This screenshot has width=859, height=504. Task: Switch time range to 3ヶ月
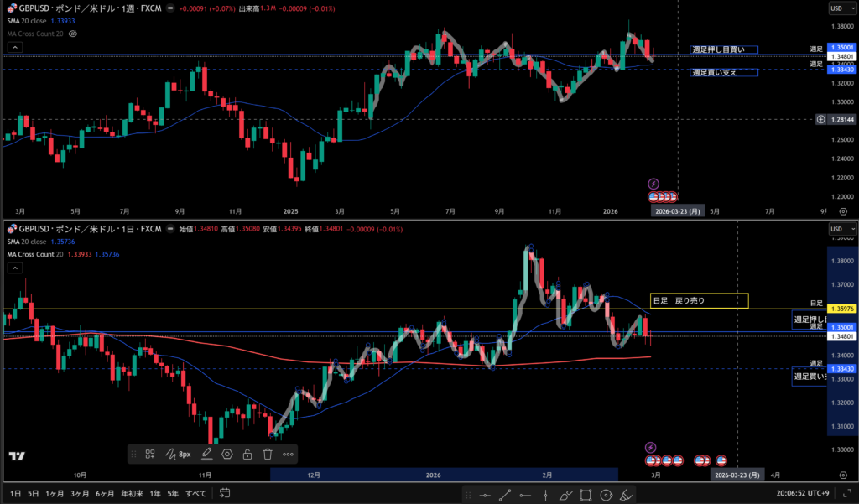coord(80,493)
